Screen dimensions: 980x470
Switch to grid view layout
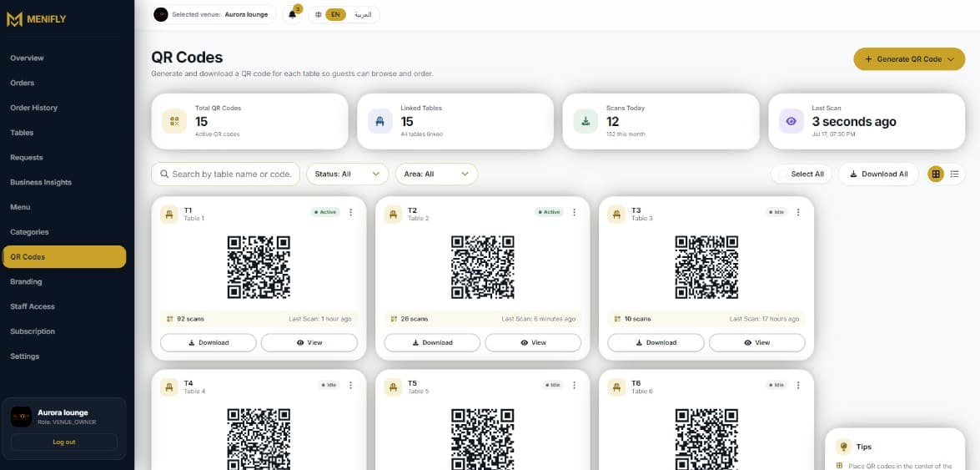[936, 174]
